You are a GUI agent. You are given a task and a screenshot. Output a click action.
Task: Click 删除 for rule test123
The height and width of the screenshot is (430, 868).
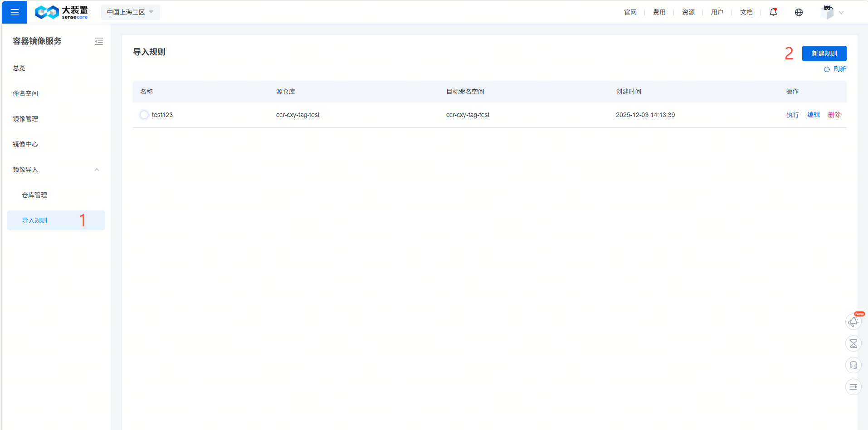(834, 115)
